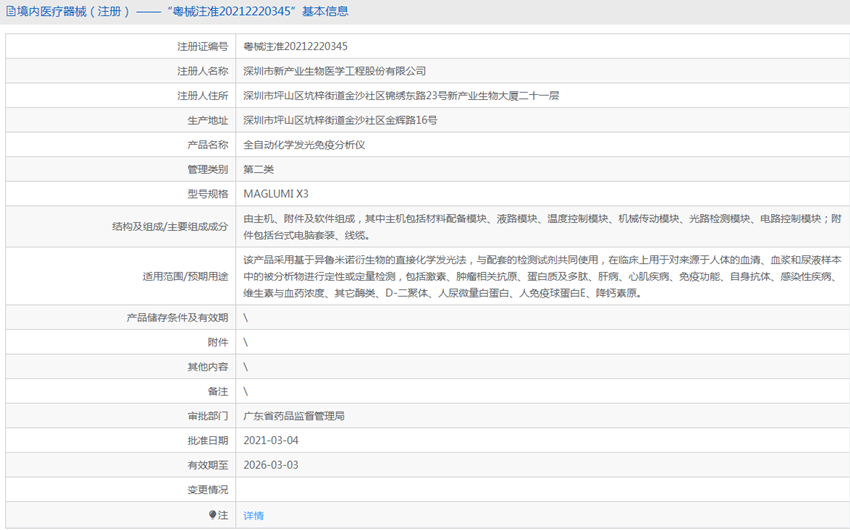Select the 产品名称 label
This screenshot has width=850, height=530.
tap(208, 145)
